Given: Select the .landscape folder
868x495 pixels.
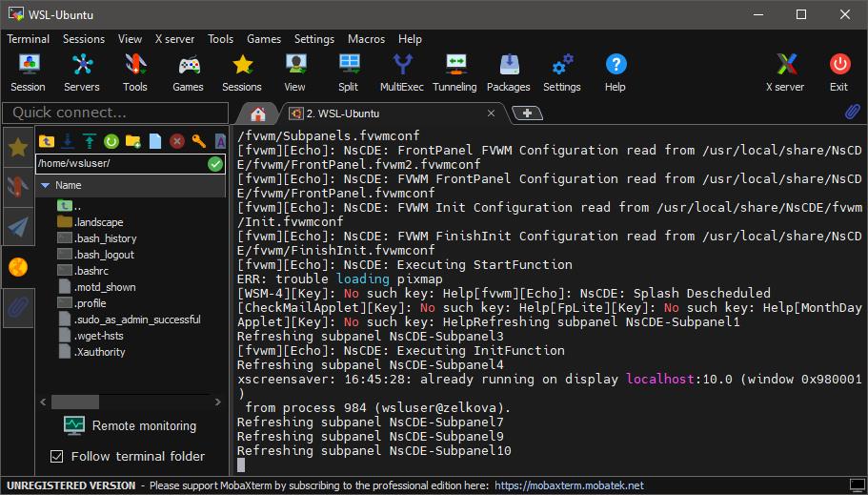Looking at the screenshot, I should [x=91, y=222].
